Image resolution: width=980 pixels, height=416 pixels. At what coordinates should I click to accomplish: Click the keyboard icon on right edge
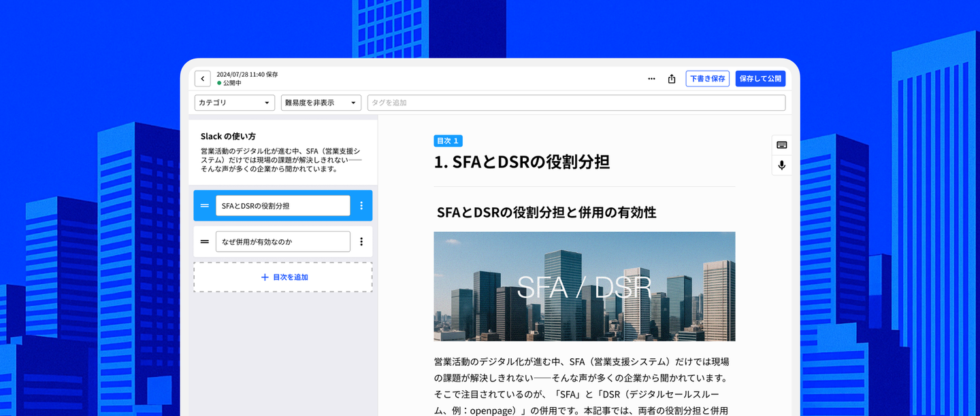pos(781,145)
